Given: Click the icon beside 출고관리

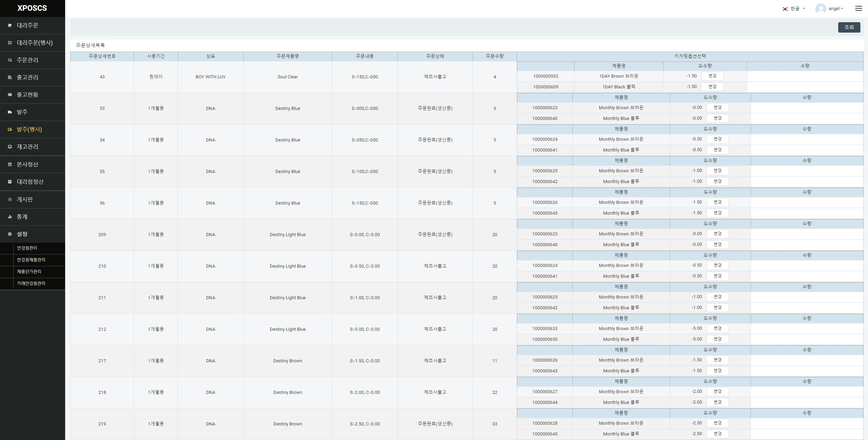Looking at the screenshot, I should (x=10, y=77).
